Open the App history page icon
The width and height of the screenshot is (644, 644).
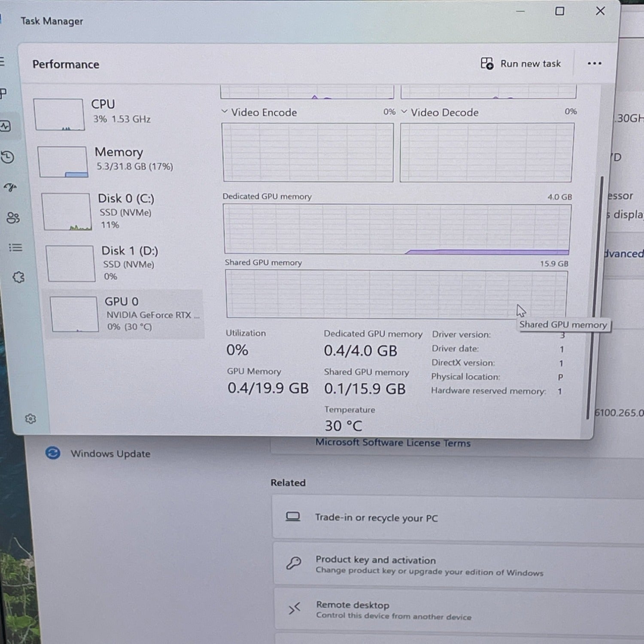(7, 158)
